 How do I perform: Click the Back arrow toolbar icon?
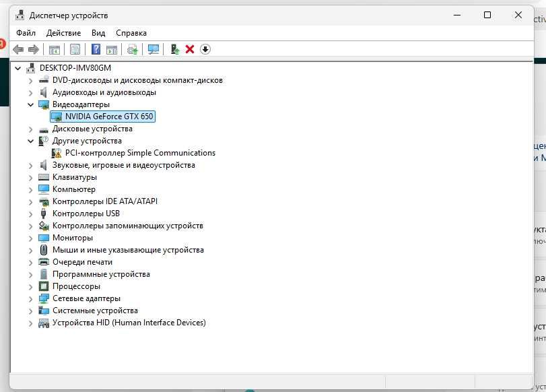coord(18,49)
